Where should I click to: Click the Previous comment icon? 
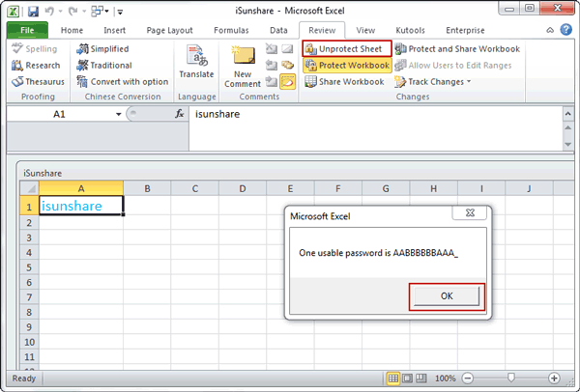(272, 66)
